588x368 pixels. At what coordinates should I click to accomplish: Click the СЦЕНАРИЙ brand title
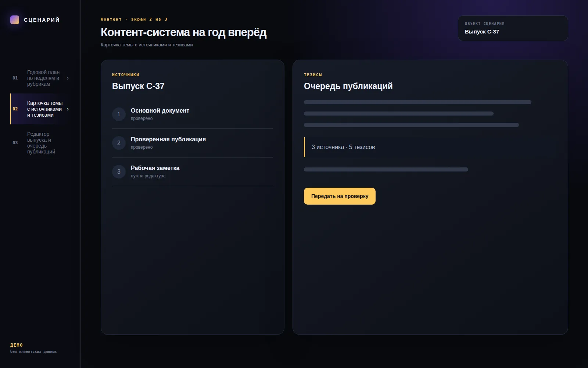[x=42, y=20]
